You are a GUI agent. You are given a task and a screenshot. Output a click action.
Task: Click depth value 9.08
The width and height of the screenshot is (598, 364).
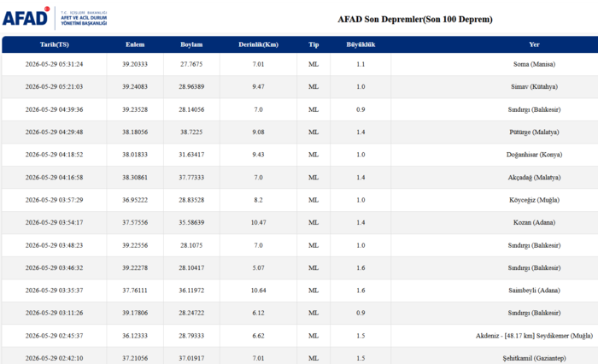(x=259, y=132)
